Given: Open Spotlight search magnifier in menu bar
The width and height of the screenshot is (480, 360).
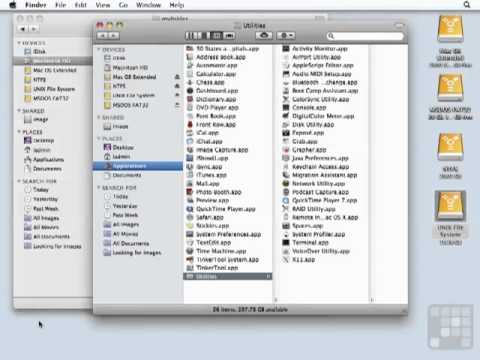Looking at the screenshot, I should click(x=467, y=5).
